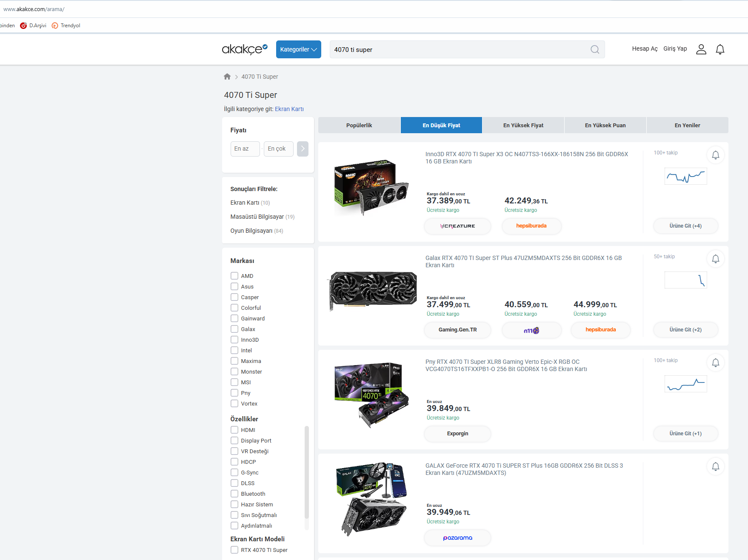This screenshot has width=748, height=560.
Task: Tick the Asus brand checkbox
Action: tap(234, 286)
